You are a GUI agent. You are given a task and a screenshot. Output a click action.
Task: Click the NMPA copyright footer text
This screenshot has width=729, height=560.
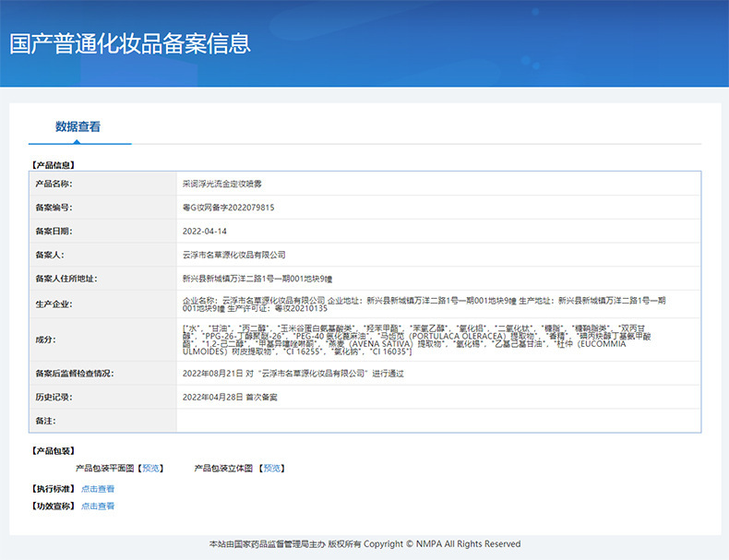pyautogui.click(x=364, y=544)
